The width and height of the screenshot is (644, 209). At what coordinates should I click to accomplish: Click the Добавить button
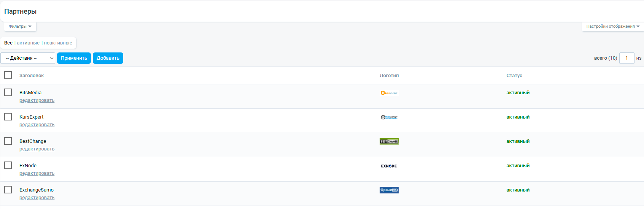click(108, 58)
